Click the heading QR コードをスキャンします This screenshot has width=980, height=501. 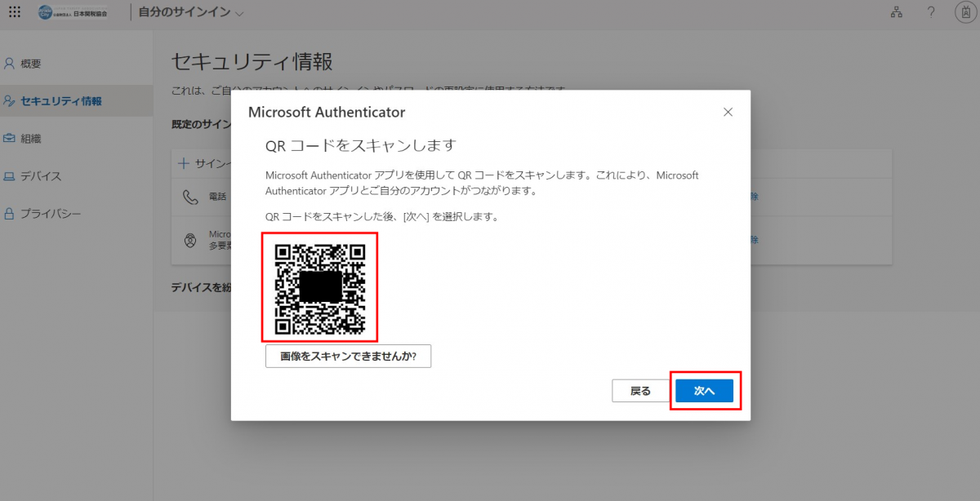point(360,145)
